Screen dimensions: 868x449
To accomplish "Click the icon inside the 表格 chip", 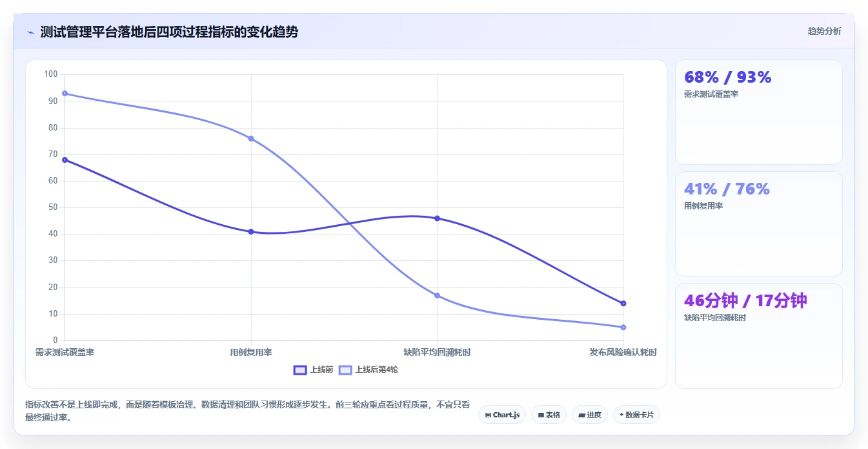I will click(x=541, y=415).
